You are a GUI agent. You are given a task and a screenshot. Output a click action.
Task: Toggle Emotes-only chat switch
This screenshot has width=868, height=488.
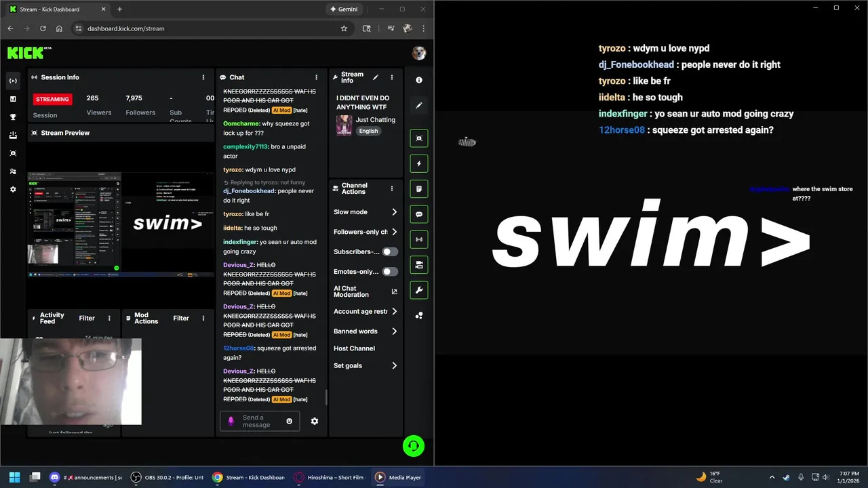point(390,272)
